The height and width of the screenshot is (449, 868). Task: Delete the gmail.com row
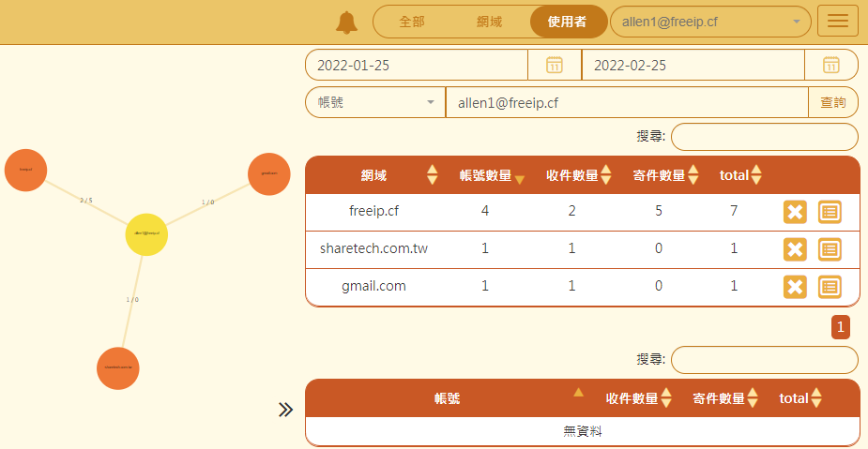(x=795, y=287)
